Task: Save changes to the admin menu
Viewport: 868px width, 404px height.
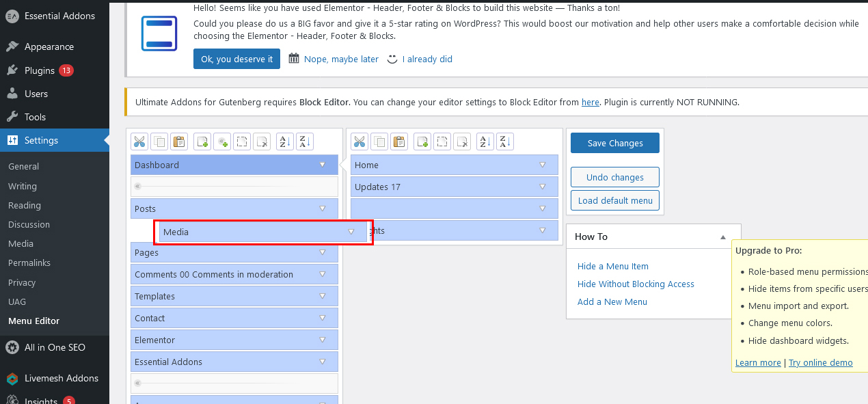Action: point(614,143)
